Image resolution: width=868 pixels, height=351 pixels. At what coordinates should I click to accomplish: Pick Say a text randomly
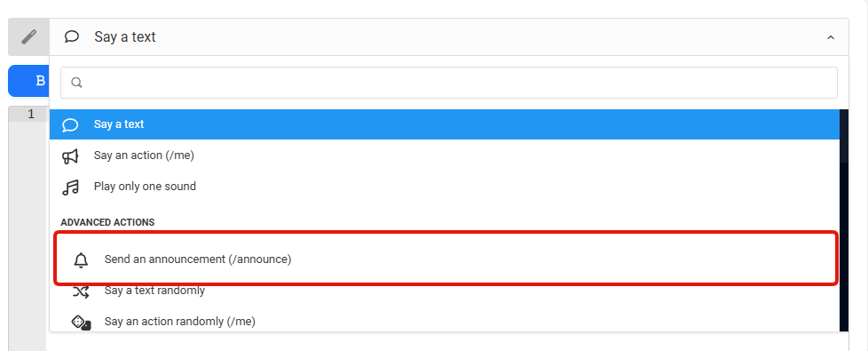coord(445,291)
